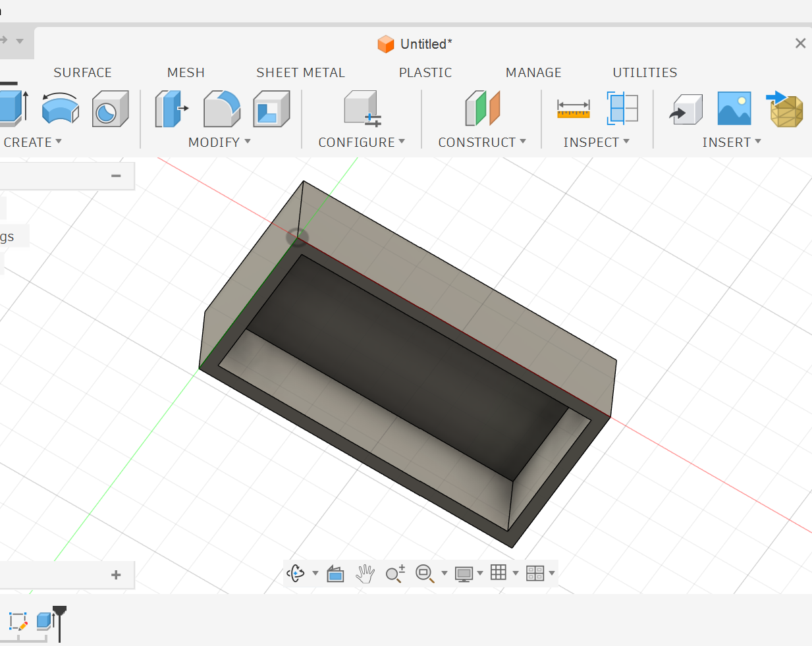
Task: Click the Insert Mesh icon
Action: (785, 109)
